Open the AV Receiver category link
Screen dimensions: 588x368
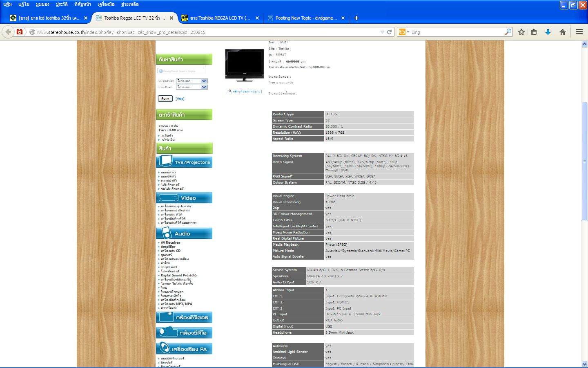point(170,242)
